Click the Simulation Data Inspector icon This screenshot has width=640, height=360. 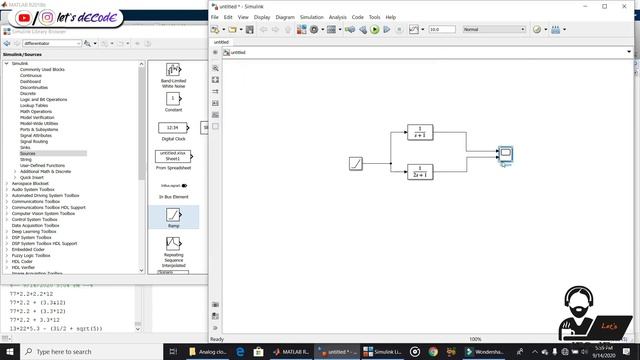tap(413, 29)
